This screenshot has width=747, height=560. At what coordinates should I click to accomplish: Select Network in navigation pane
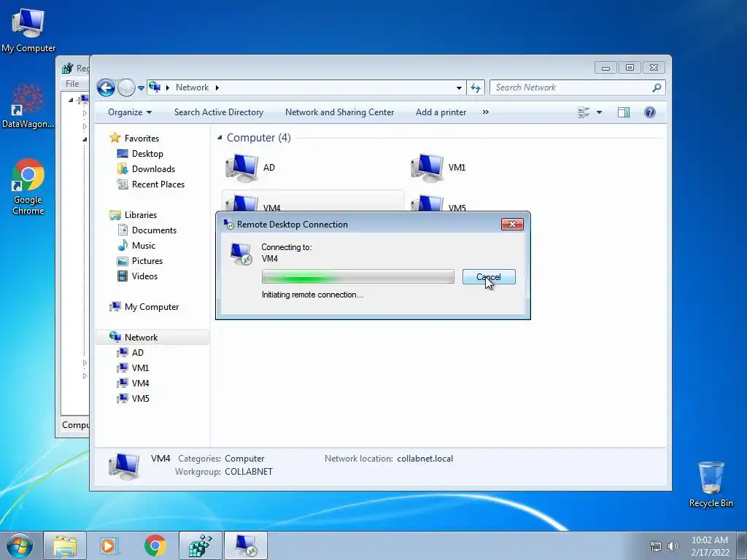click(x=141, y=337)
